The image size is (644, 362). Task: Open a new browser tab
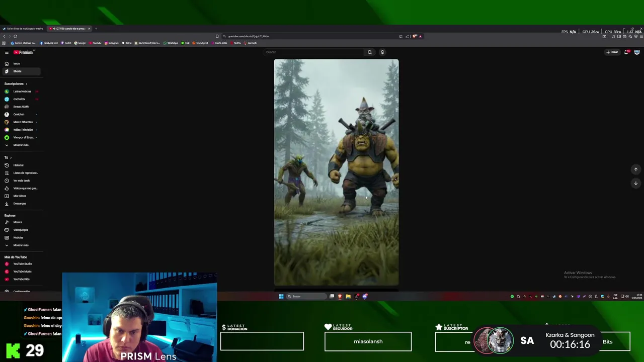click(96, 29)
